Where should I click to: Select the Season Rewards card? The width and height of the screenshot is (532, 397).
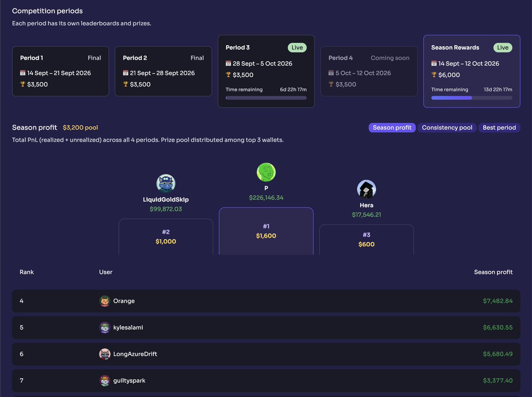tap(472, 71)
